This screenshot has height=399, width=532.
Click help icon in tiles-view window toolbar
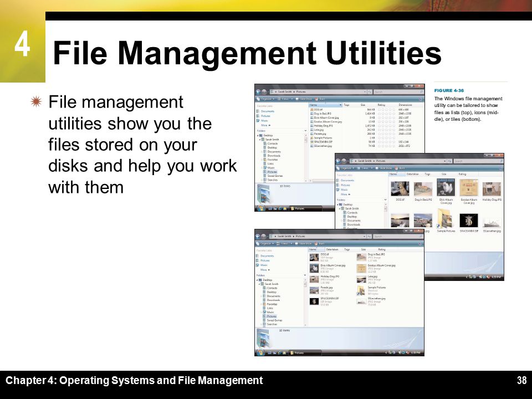pos(421,244)
